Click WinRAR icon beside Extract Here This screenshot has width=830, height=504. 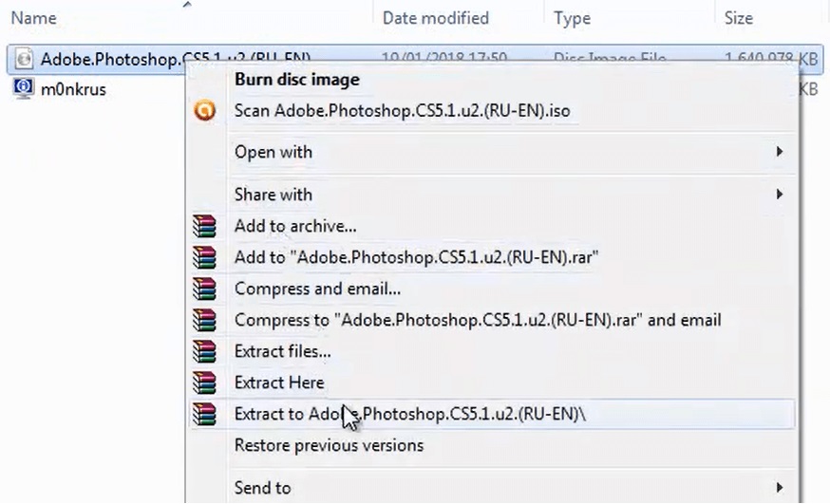click(x=204, y=383)
